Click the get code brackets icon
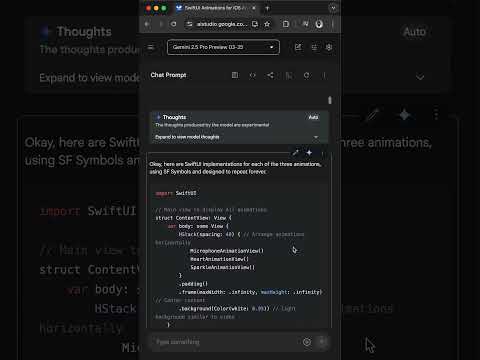 [253, 75]
